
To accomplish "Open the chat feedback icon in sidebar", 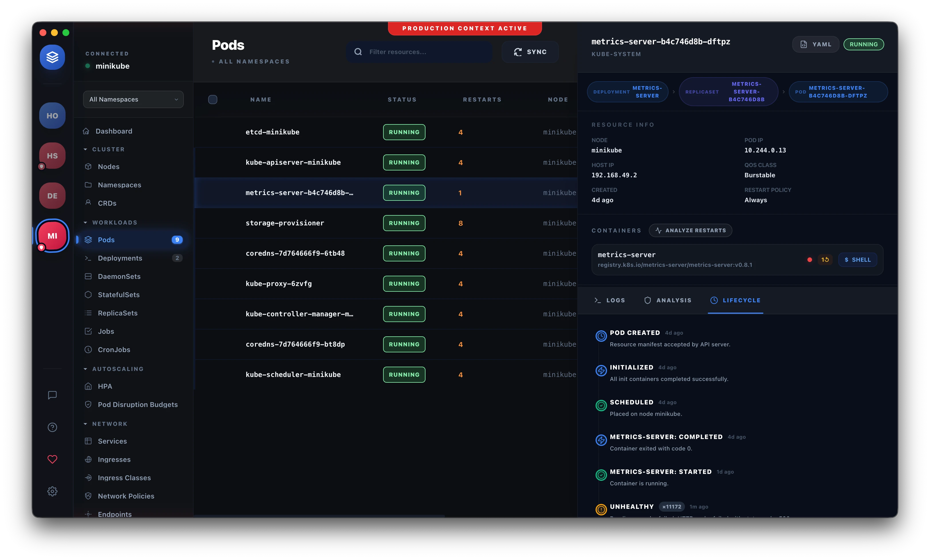I will [52, 395].
